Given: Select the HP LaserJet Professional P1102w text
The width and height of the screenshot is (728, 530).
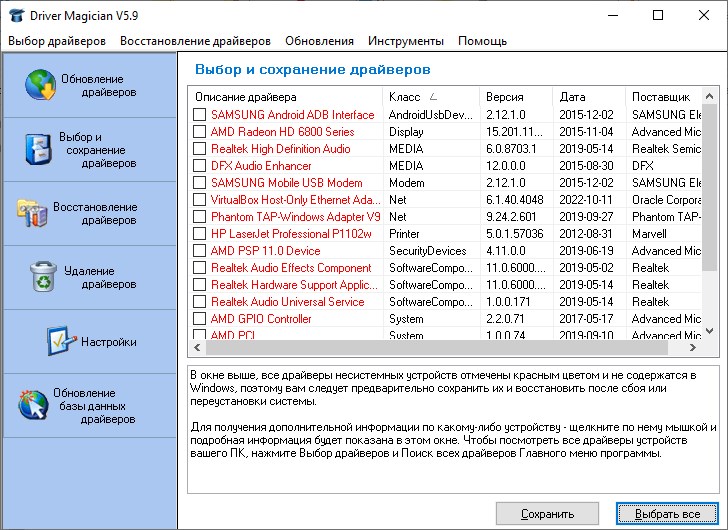Looking at the screenshot, I should (291, 233).
